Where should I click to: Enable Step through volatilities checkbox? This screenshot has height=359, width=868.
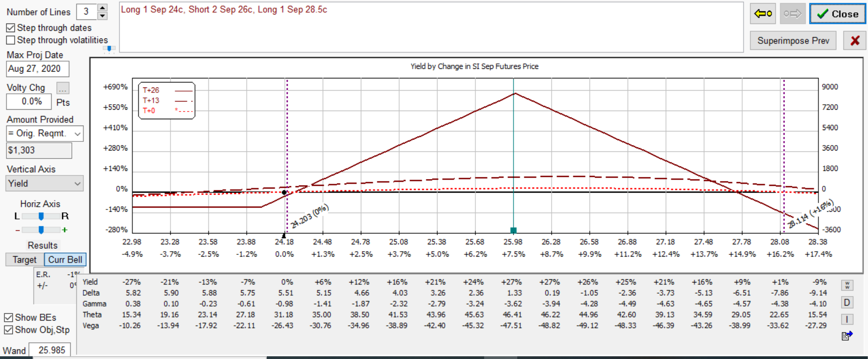(x=10, y=40)
